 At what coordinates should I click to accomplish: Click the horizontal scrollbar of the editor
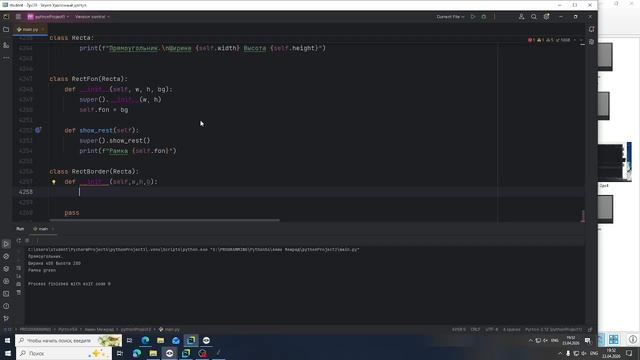[165, 220]
